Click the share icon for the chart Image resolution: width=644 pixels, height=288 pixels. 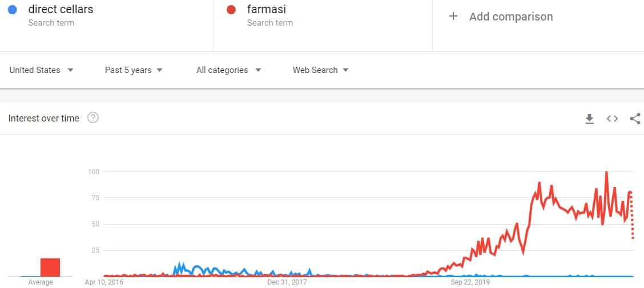(635, 119)
